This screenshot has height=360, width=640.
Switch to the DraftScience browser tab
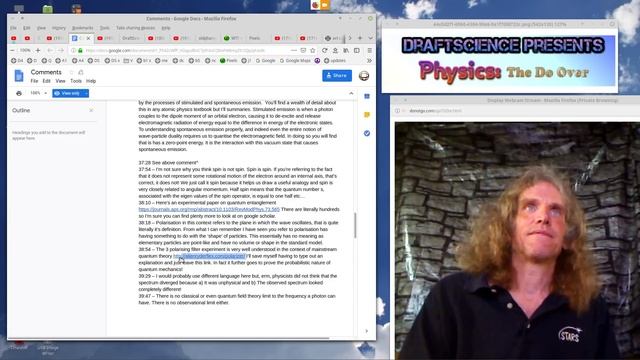[x=131, y=38]
